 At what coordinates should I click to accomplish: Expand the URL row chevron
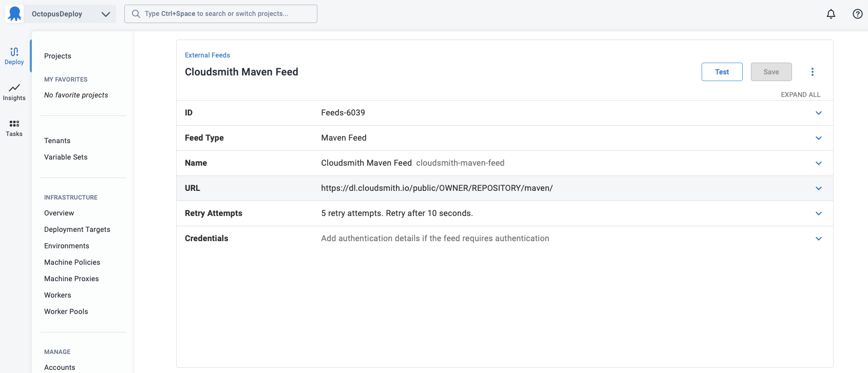click(x=819, y=188)
